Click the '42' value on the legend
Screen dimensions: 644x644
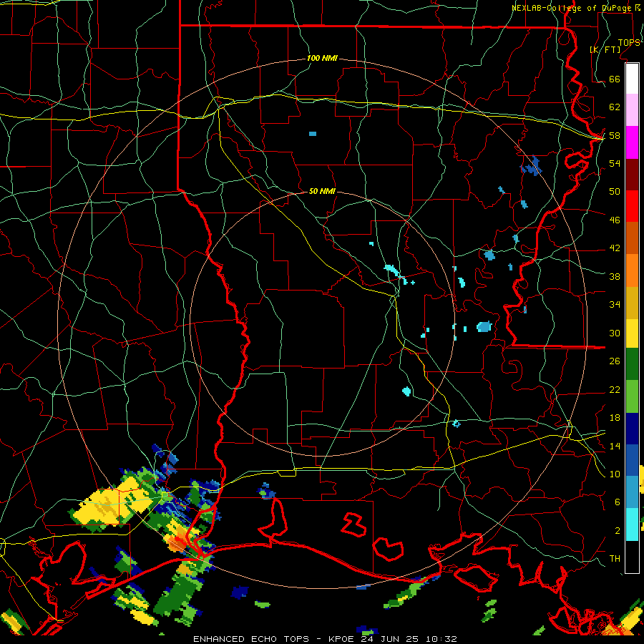tap(615, 248)
